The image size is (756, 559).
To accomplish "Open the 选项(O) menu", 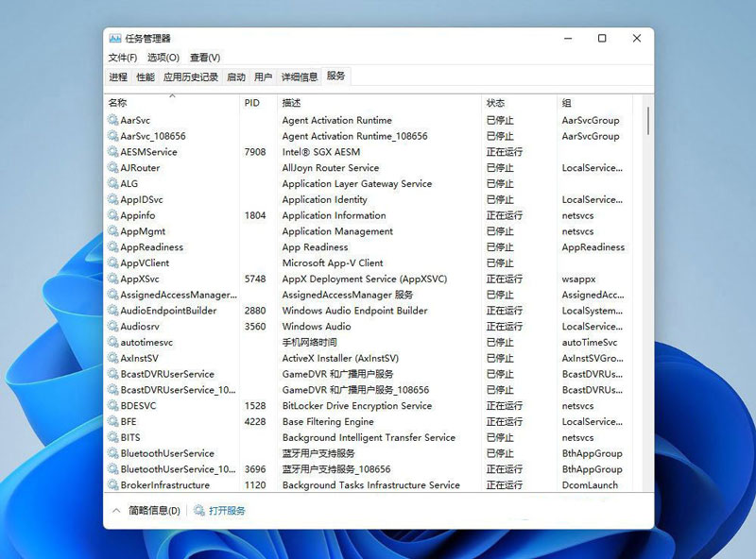I will [163, 58].
